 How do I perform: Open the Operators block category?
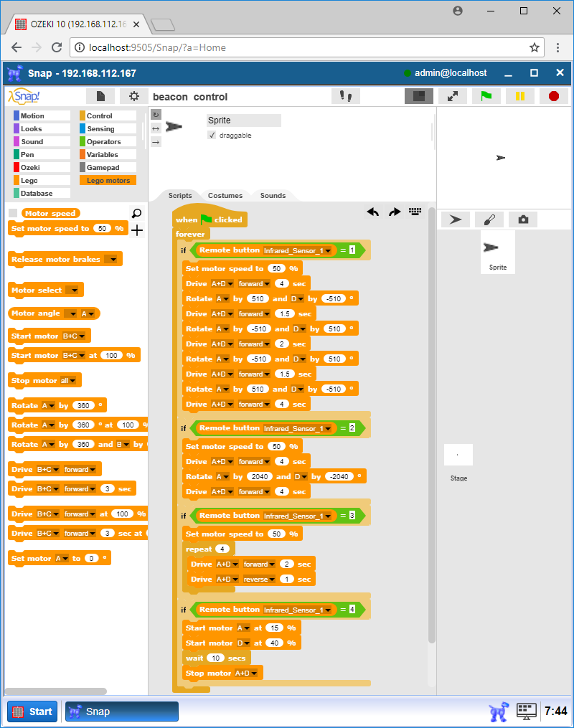point(108,141)
